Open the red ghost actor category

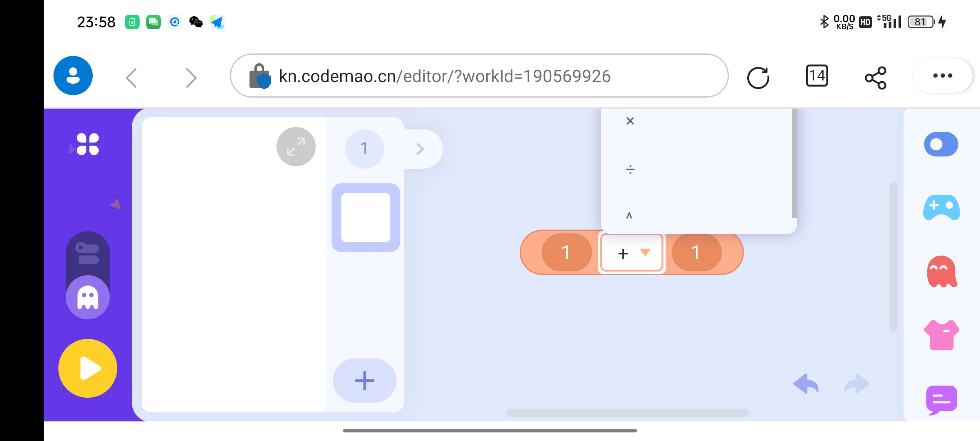pyautogui.click(x=942, y=272)
